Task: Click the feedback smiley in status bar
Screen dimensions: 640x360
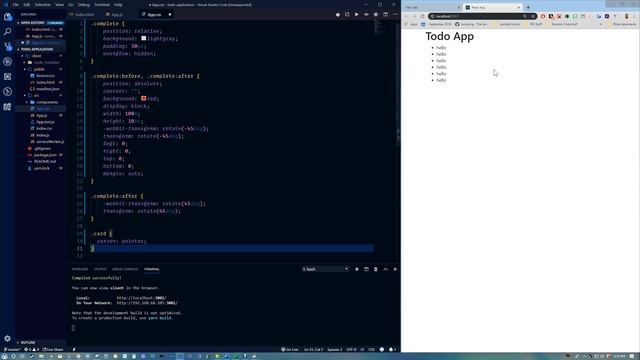Action: click(x=382, y=349)
